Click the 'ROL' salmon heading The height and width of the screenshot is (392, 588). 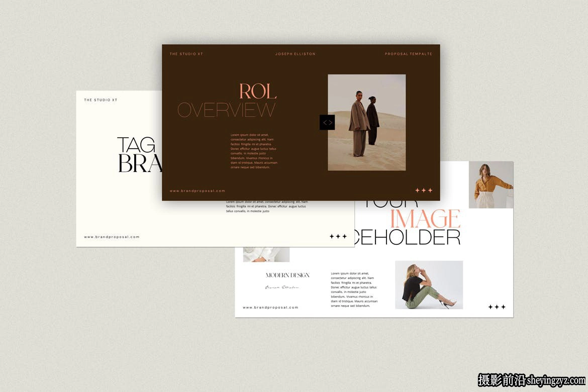click(x=258, y=91)
